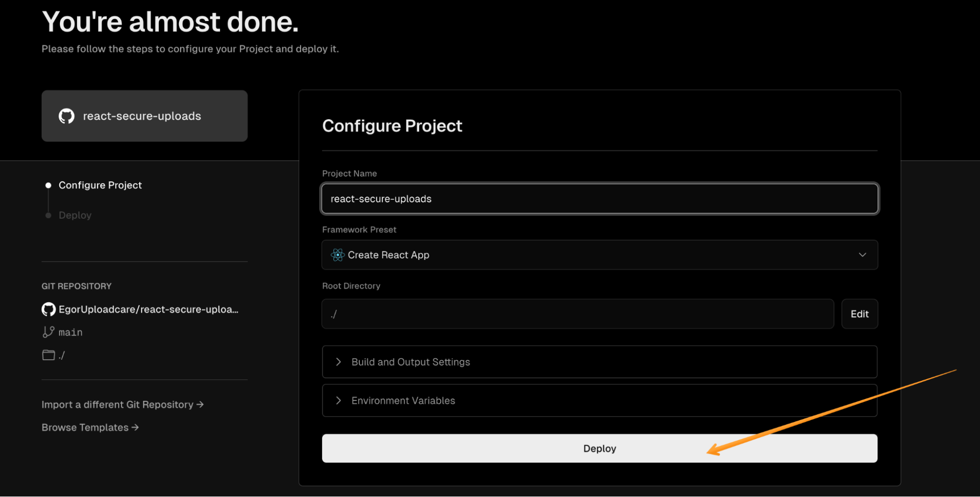
Task: Open the Framework Preset dropdown
Action: coord(862,255)
